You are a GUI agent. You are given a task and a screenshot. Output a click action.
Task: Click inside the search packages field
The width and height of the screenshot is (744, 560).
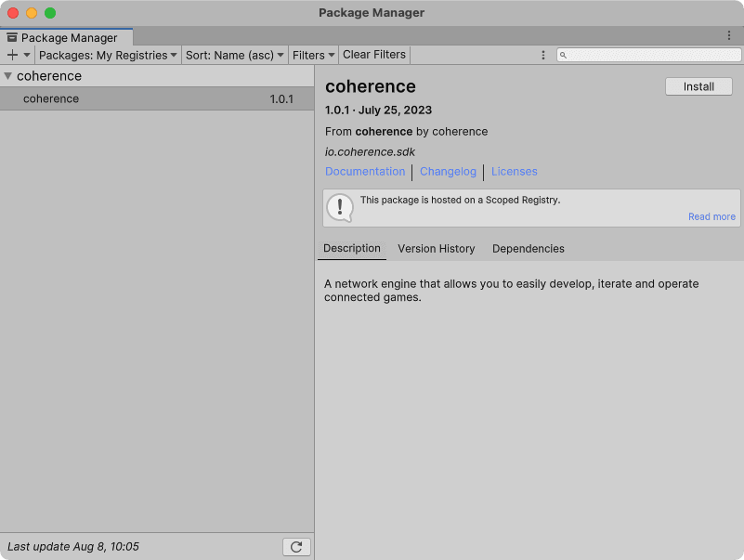650,55
